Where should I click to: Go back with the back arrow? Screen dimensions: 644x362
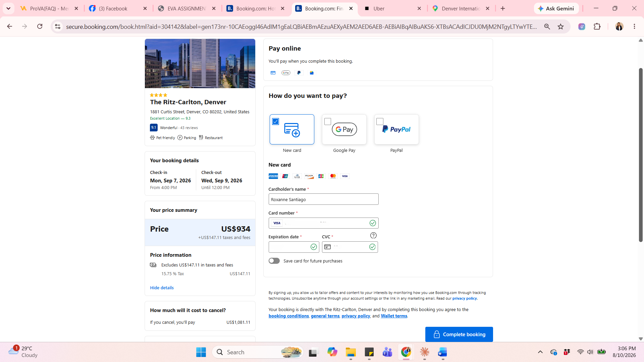coord(9,26)
